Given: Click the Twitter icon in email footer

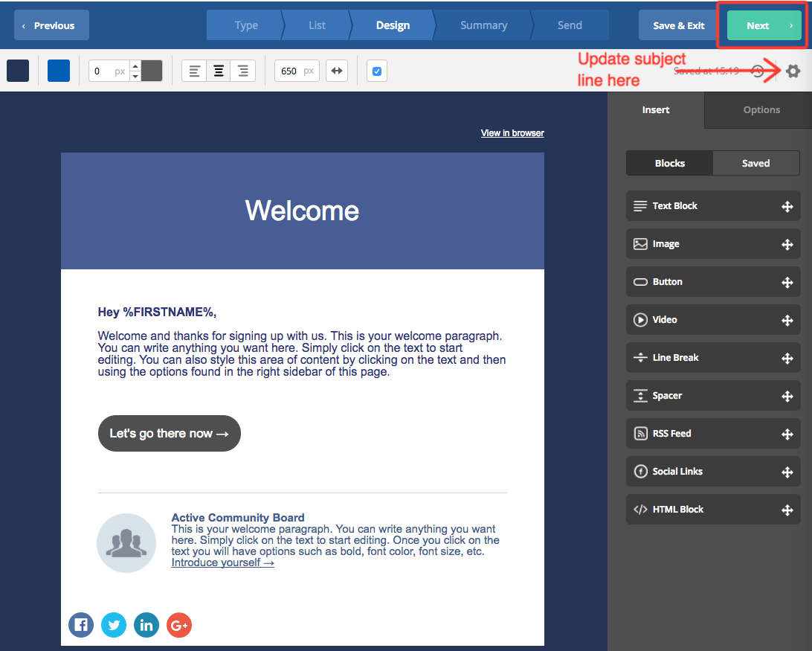Looking at the screenshot, I should 113,625.
